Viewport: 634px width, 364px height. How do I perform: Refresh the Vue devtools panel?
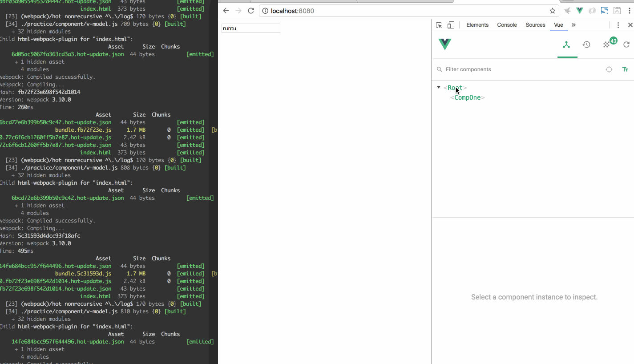click(626, 44)
